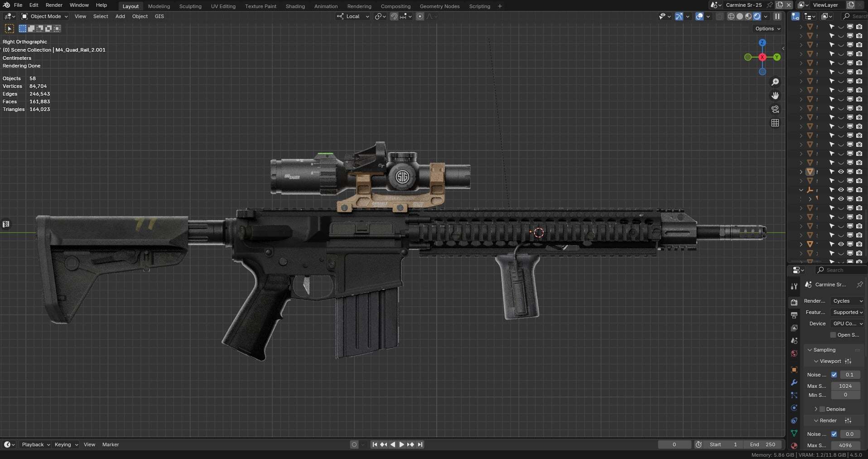
Task: Open the Render menu
Action: [54, 5]
